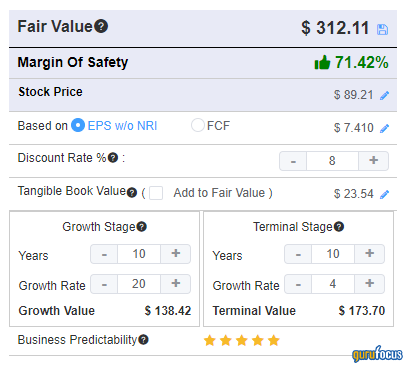The image size is (408, 368).
Task: Decrease Growth Stage growth rate with minus
Action: (x=104, y=284)
